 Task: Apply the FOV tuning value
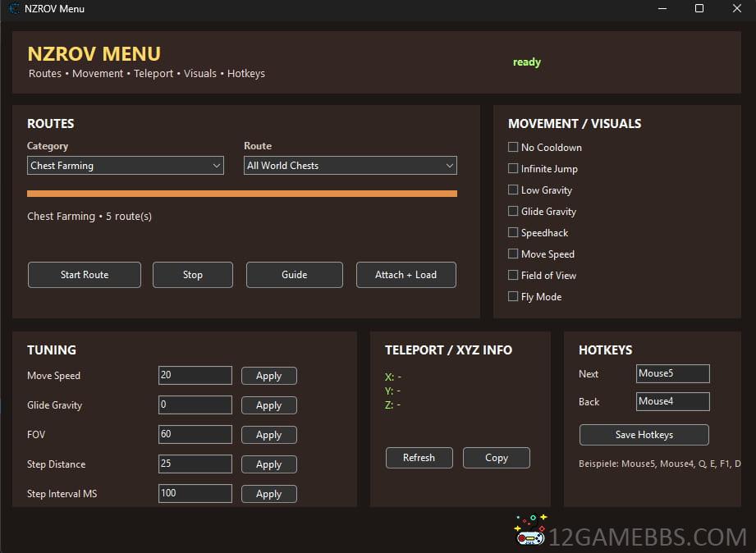pos(269,435)
